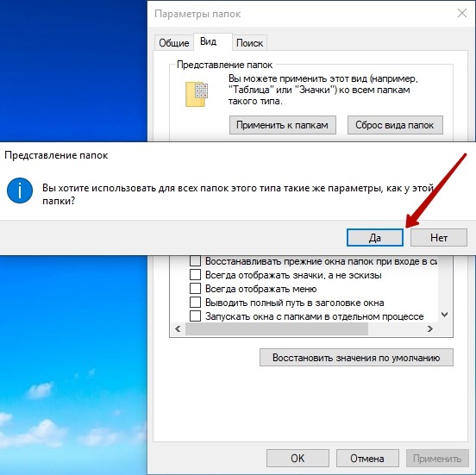The image size is (476, 475).
Task: Check Запускать окна с папками в отдельном процессе
Action: [195, 316]
